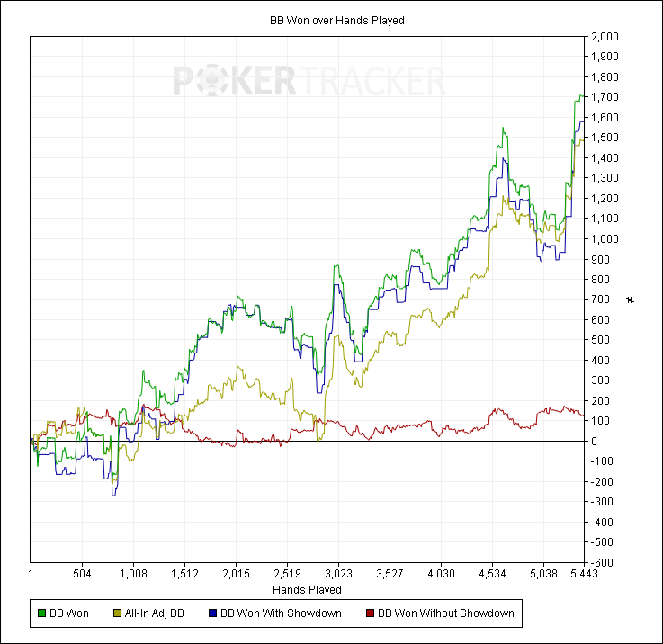Click the 504 x-axis tick label
The image size is (663, 644).
coord(82,574)
